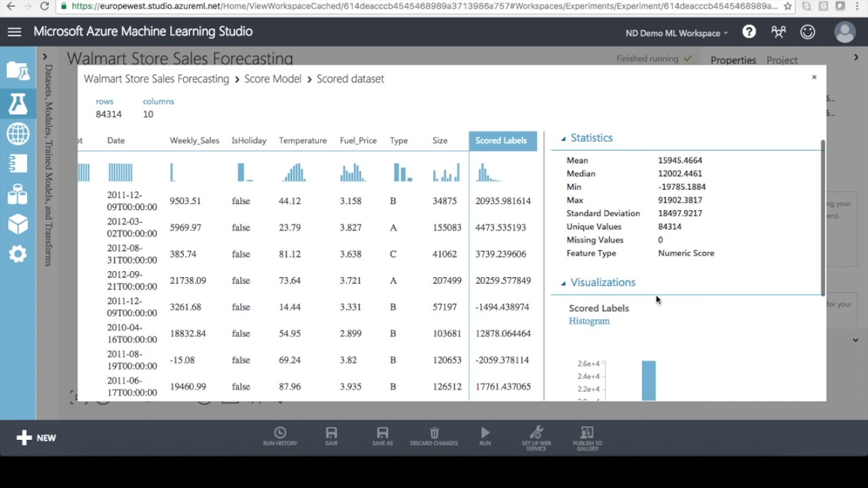Image resolution: width=868 pixels, height=488 pixels.
Task: Click the statistics panel vertical scrollbar
Action: point(823,217)
